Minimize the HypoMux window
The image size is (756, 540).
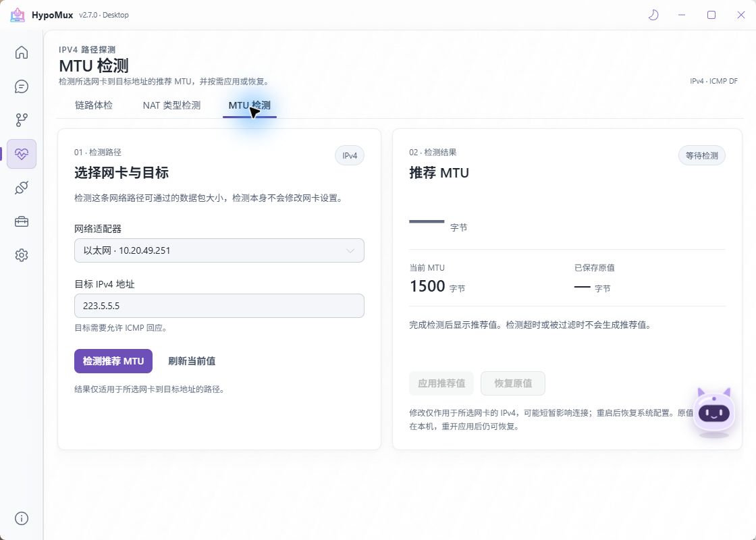click(682, 15)
